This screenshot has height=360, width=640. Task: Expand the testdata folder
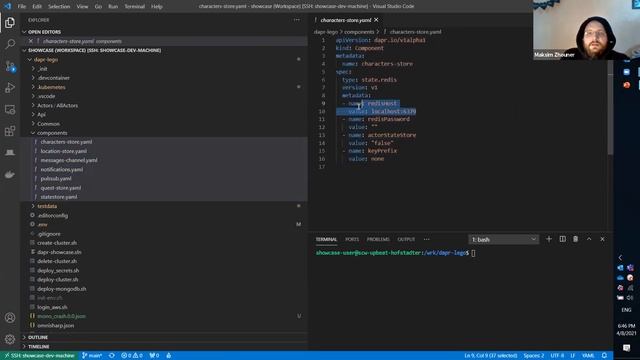[x=47, y=206]
